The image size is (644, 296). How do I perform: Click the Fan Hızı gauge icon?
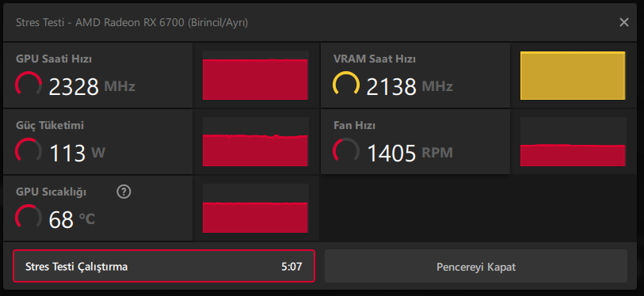(346, 151)
